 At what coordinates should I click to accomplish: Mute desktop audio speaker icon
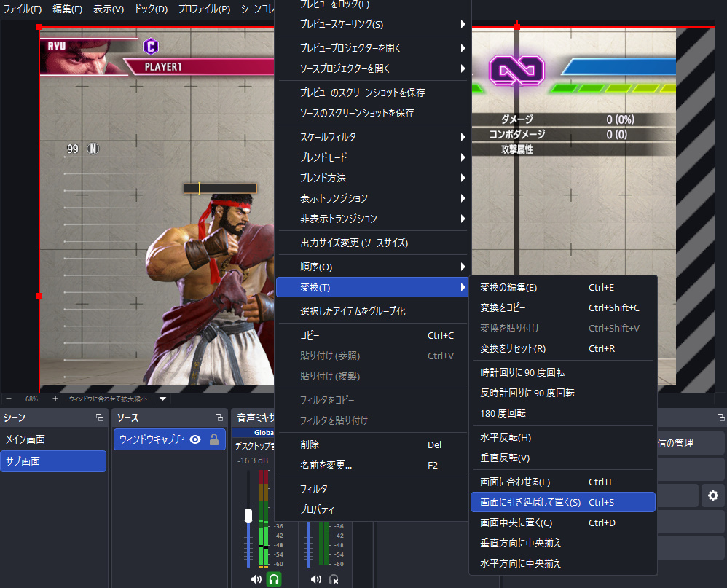coord(256,579)
